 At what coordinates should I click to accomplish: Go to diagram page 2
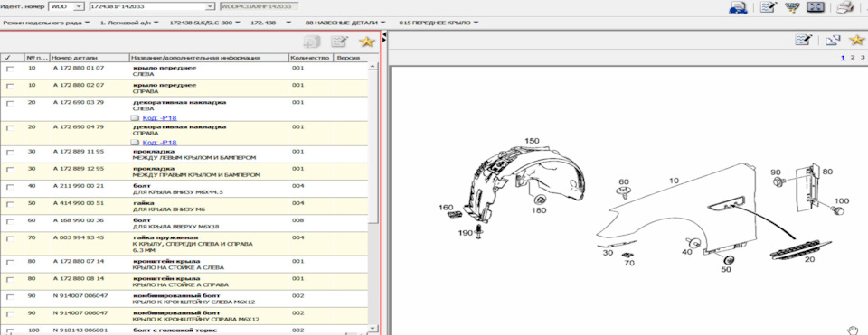[853, 58]
